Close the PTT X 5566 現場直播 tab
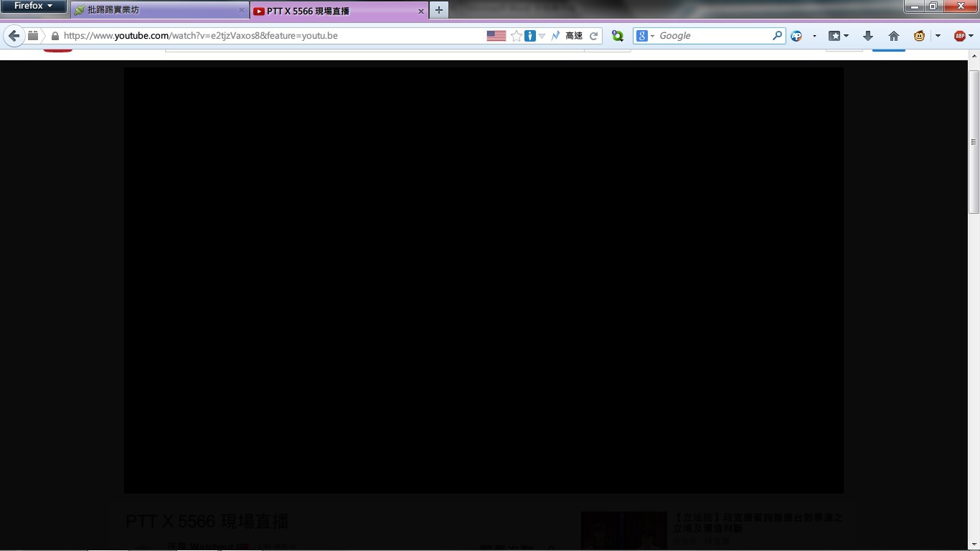The height and width of the screenshot is (551, 980). tap(421, 11)
